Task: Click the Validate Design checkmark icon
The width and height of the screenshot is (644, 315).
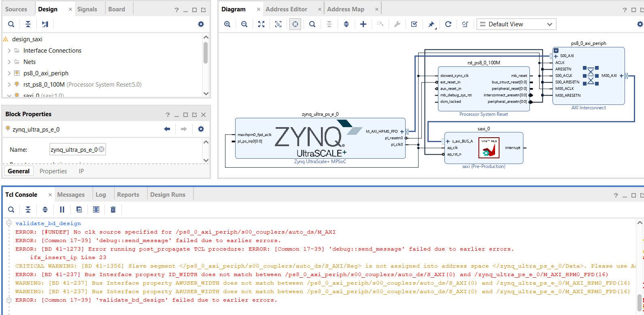Action: pos(414,24)
